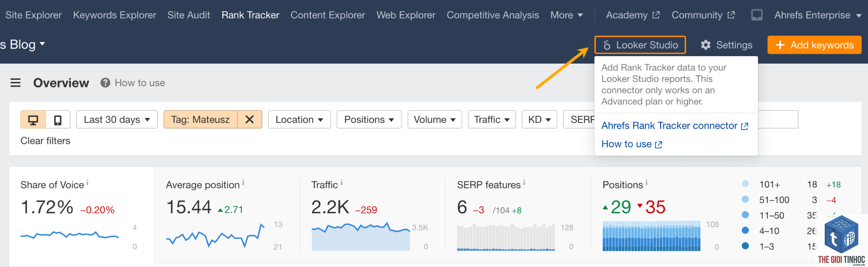Open Volume filter dropdown

[434, 120]
